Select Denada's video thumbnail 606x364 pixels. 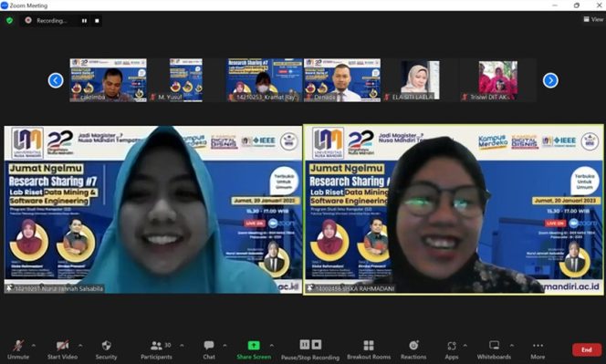tap(342, 80)
